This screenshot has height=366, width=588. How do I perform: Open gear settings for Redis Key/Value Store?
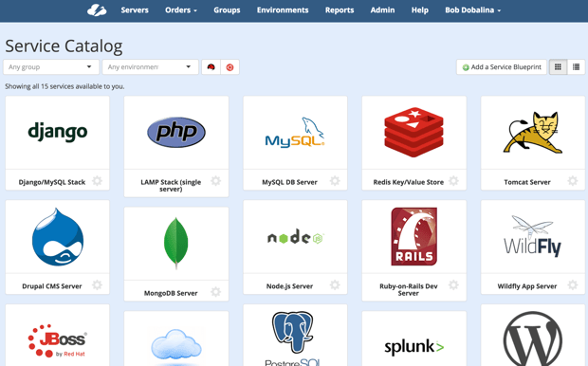click(453, 181)
